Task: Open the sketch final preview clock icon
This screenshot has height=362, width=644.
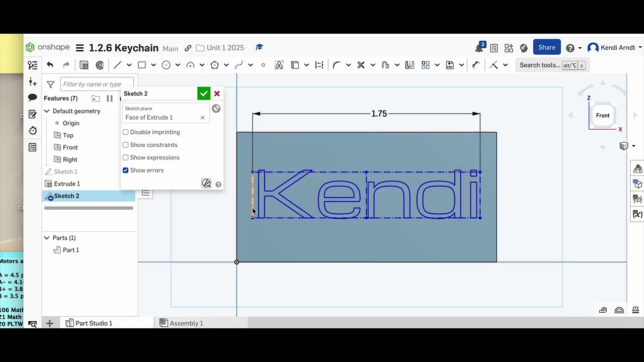Action: click(216, 109)
